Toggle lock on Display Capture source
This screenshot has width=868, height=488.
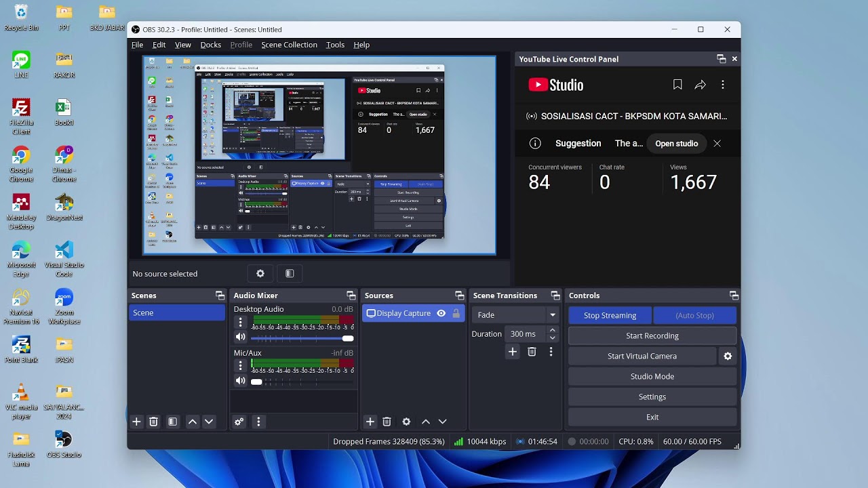[x=456, y=313]
